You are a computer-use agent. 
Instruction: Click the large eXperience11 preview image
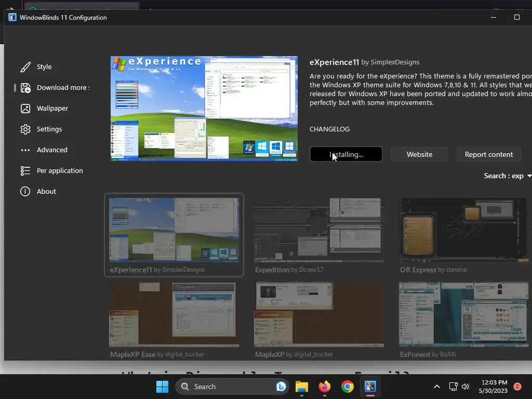[x=204, y=109]
